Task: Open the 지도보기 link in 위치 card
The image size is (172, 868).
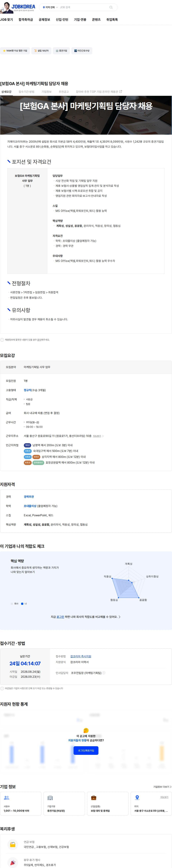Action: click(x=164, y=797)
